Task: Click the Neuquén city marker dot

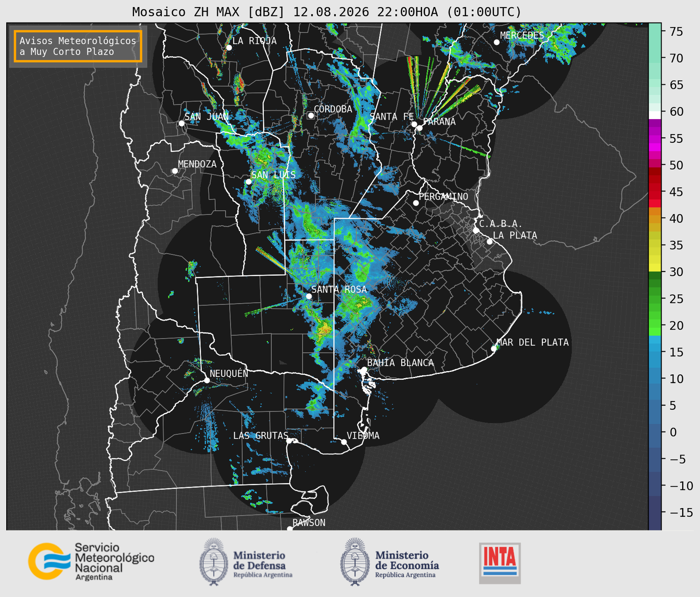Action: (x=207, y=380)
